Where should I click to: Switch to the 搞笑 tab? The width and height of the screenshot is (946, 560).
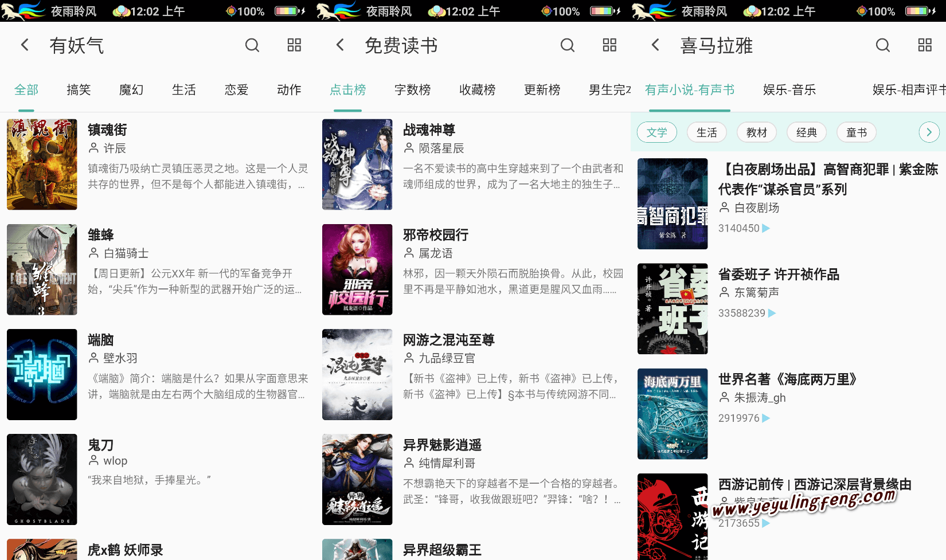[79, 89]
